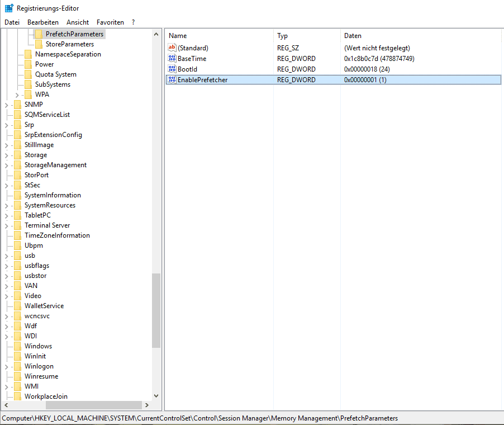Click the SystemInformation folder icon

(x=18, y=195)
